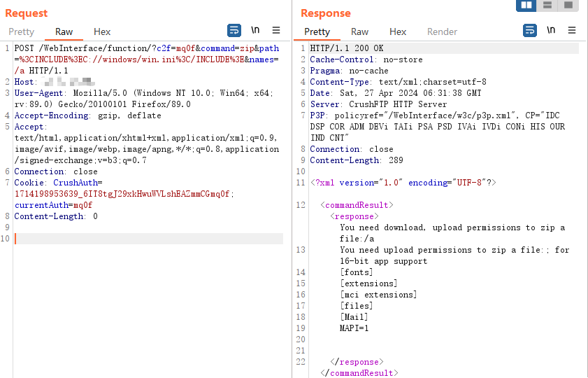Click the Pragma: no-cache header
588x378 pixels.
click(x=349, y=71)
